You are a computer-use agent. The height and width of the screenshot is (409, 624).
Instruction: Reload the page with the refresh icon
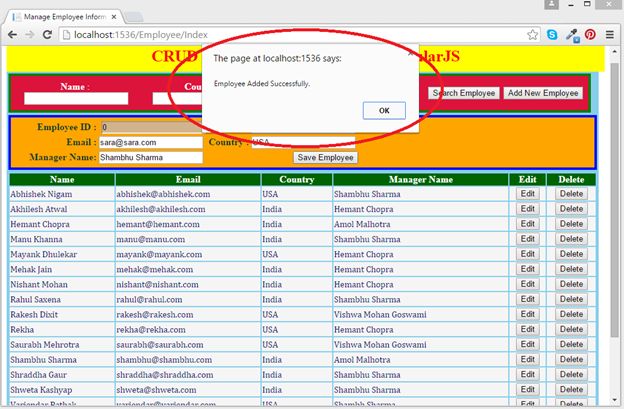[x=47, y=35]
